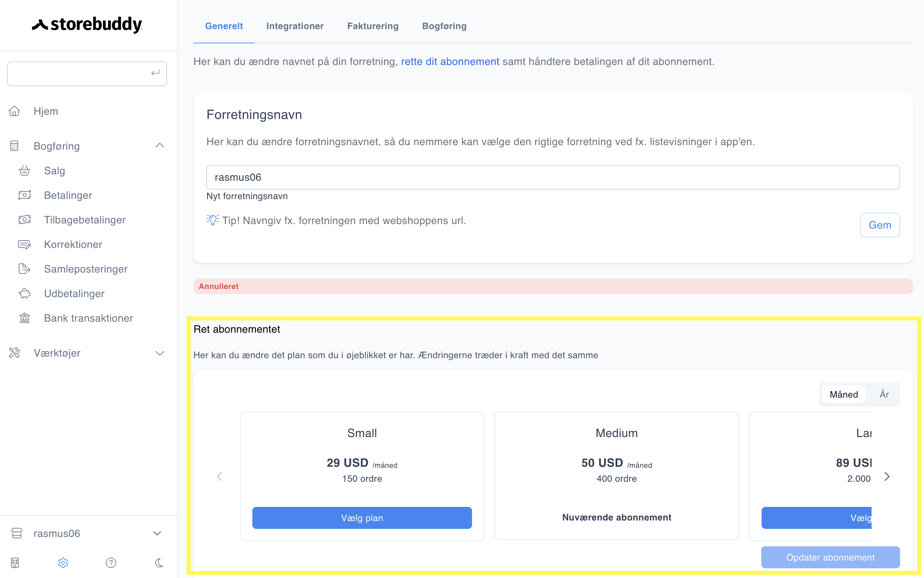Click the storebuddy logo
The image size is (924, 578).
pos(87,25)
